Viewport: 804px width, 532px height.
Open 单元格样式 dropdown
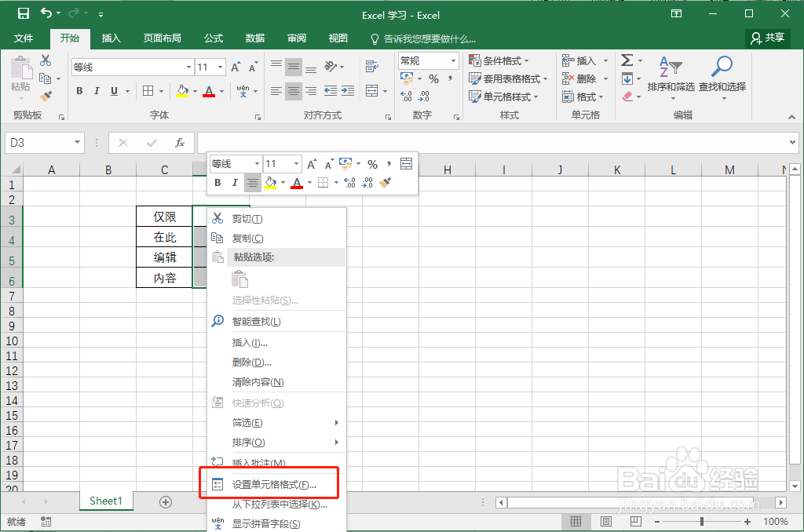tap(503, 97)
